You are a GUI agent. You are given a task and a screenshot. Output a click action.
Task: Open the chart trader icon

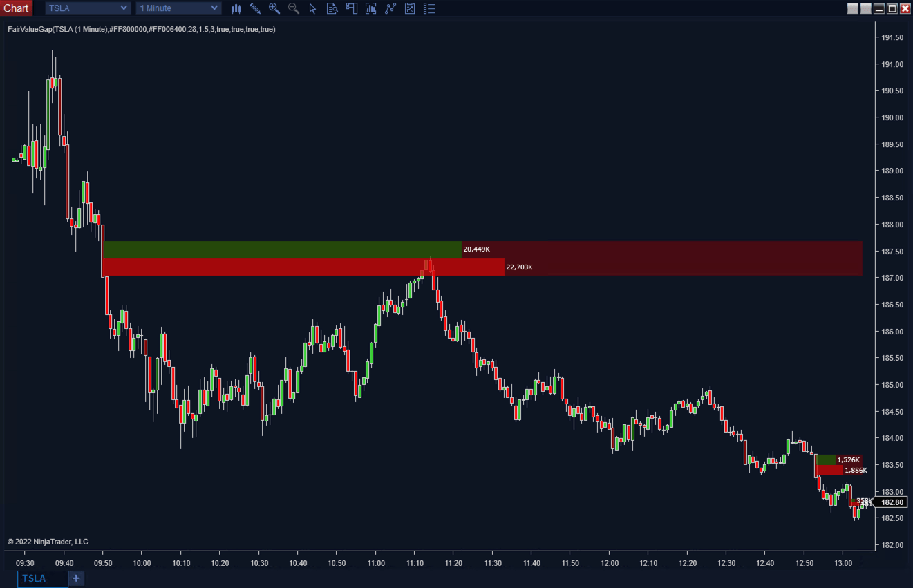click(352, 8)
